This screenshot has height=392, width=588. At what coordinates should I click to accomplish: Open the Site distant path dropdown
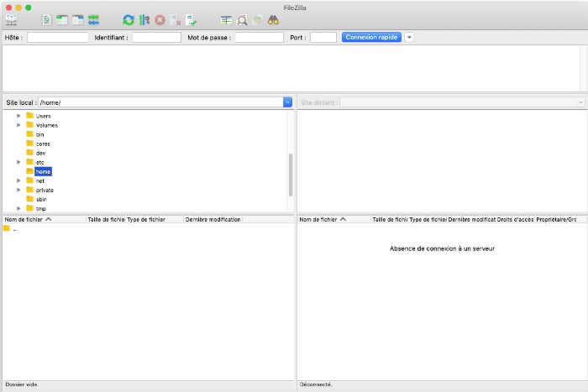[580, 102]
